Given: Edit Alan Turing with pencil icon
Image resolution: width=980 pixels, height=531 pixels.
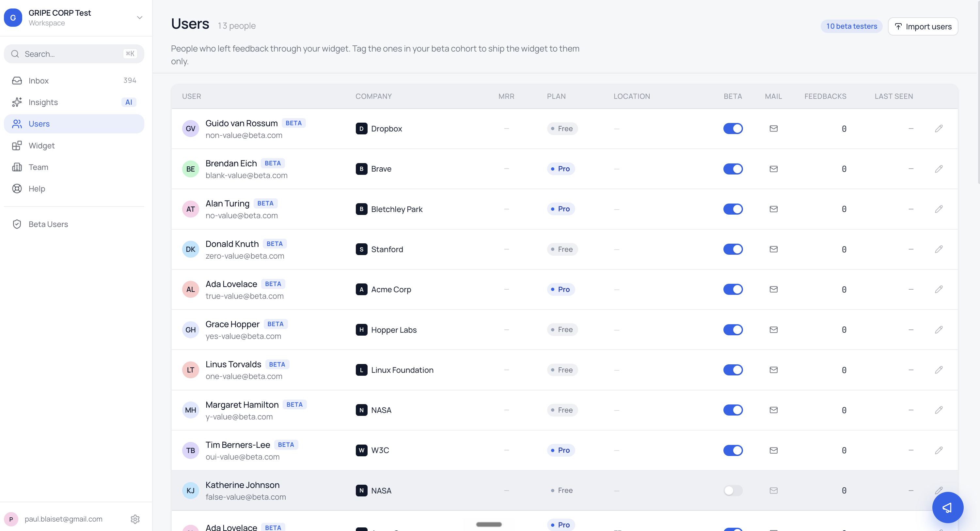Looking at the screenshot, I should [x=939, y=209].
